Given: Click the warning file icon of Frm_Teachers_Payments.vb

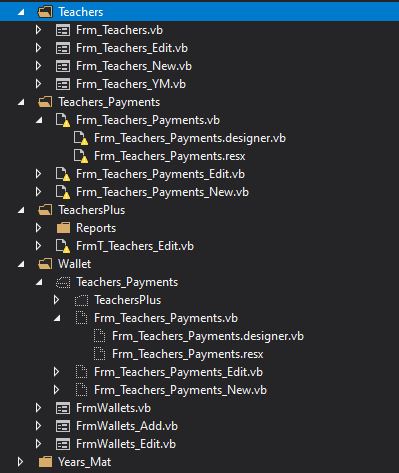Looking at the screenshot, I should [63, 120].
